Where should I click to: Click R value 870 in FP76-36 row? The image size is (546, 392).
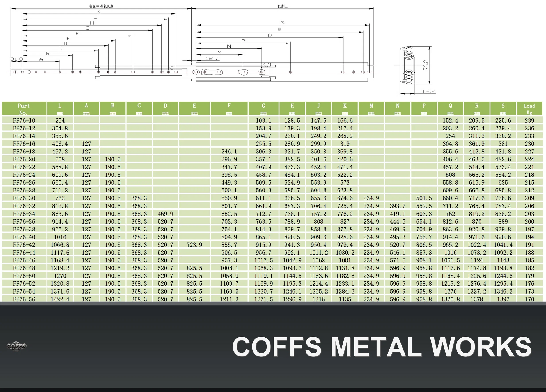tap(477, 222)
